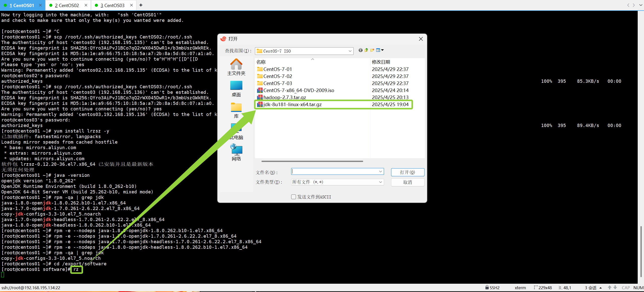Go to 桌面 desktop shortcut
This screenshot has height=292, width=644.
coord(236,89)
